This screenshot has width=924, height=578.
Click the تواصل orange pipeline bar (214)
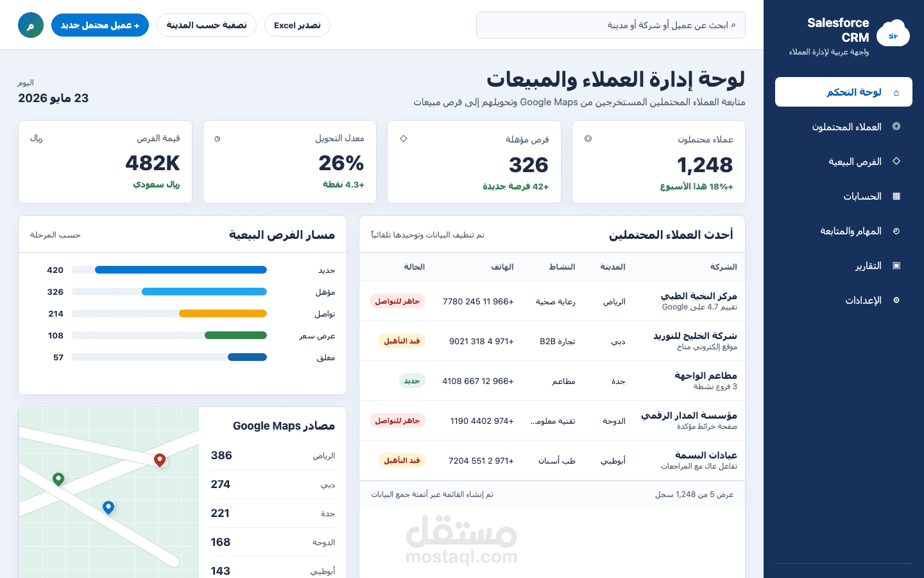point(223,313)
